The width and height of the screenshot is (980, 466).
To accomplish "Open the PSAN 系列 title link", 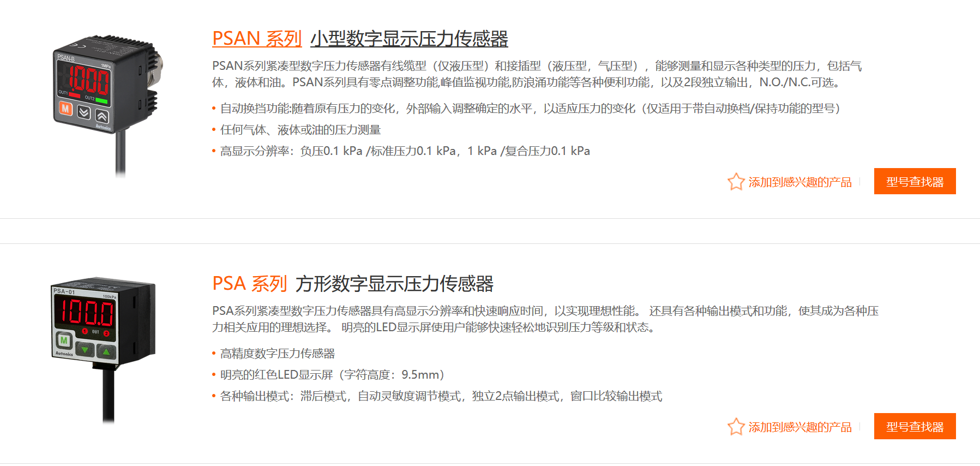I will (x=256, y=39).
